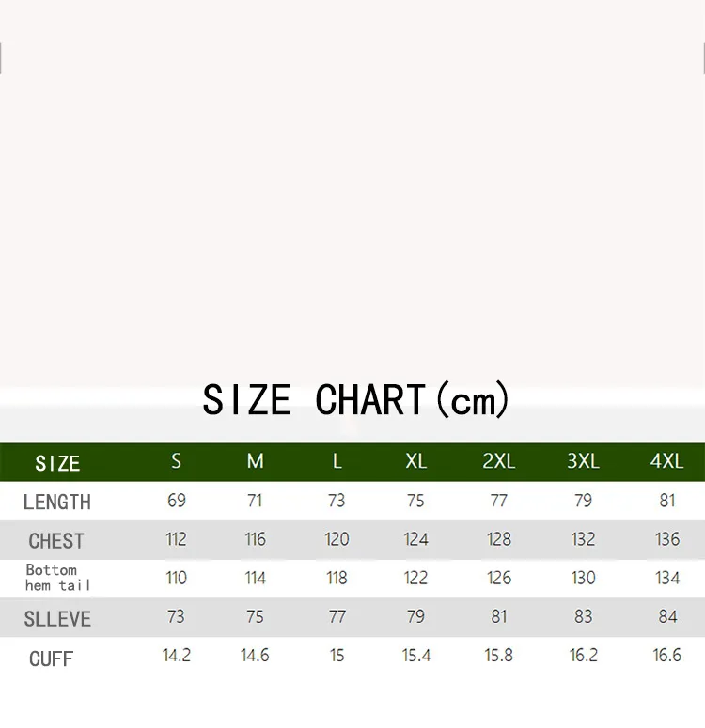
Task: Select the XL column header
Action: pos(415,461)
